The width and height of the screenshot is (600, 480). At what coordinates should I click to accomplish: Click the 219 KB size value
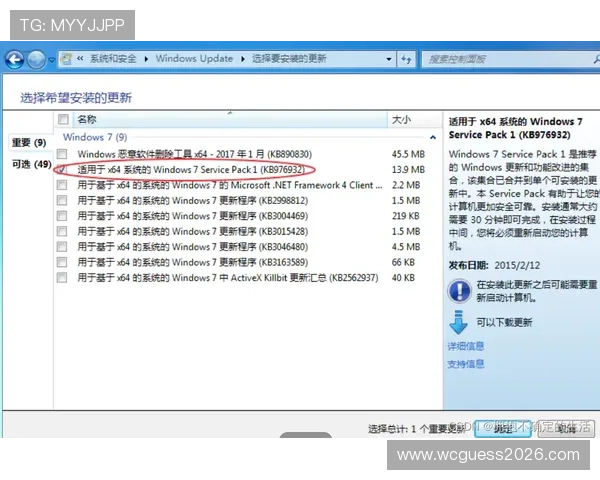tap(406, 216)
